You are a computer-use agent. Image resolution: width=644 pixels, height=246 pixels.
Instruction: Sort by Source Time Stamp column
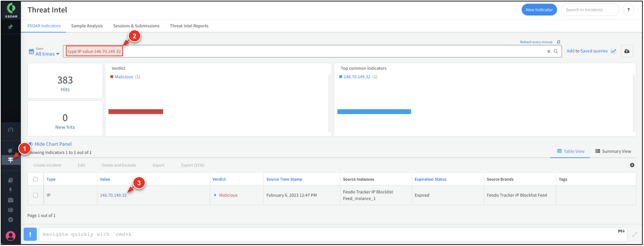click(284, 179)
